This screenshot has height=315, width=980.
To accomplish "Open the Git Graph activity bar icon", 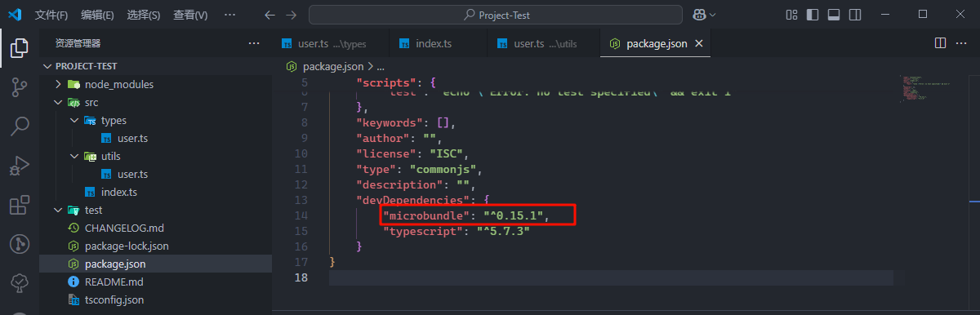I will [x=20, y=244].
